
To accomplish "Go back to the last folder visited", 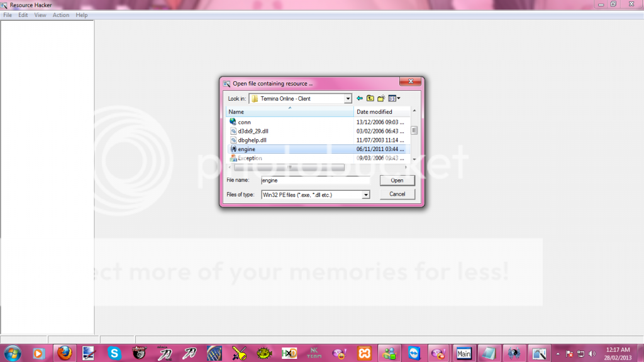I will (x=360, y=98).
